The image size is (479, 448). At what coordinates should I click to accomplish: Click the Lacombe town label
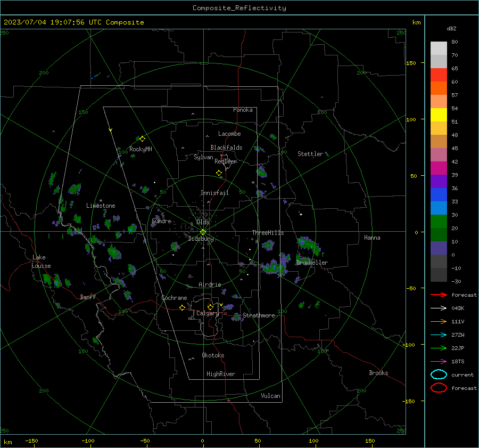[x=229, y=134]
